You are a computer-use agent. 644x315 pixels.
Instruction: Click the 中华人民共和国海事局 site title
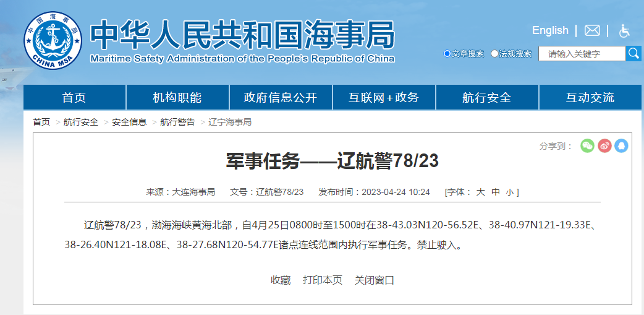(242, 35)
